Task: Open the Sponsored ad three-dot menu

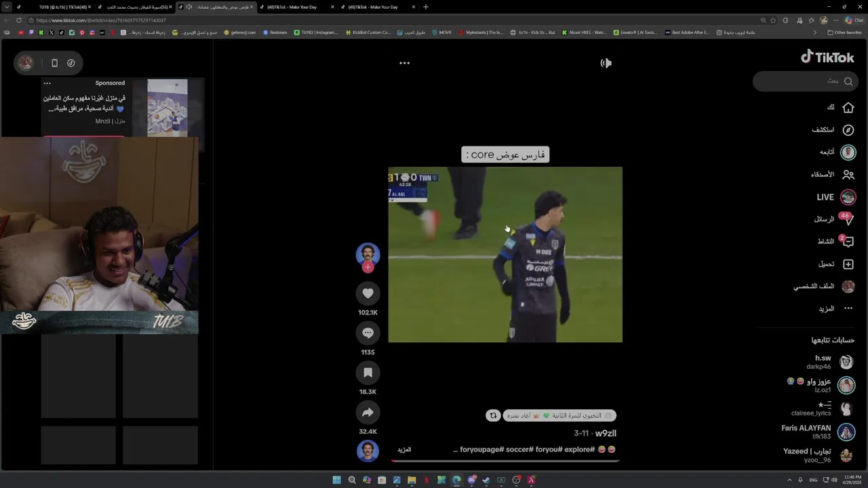Action: pyautogui.click(x=47, y=83)
